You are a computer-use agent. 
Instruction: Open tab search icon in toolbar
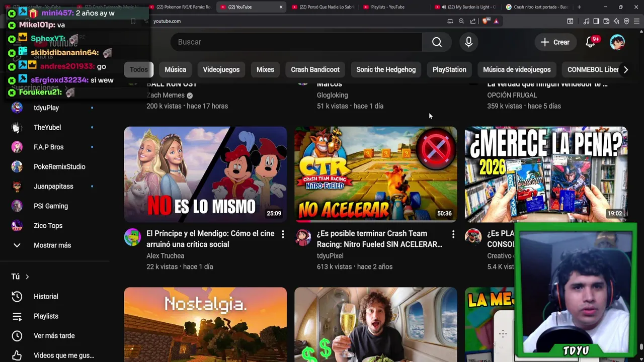[570, 21]
